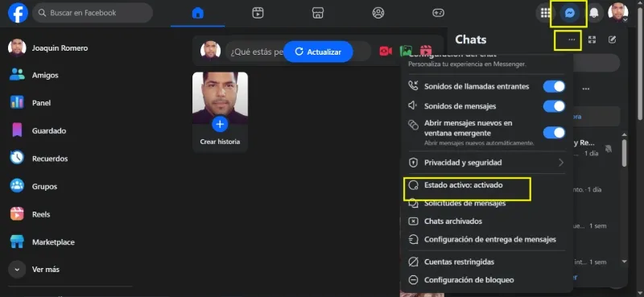The width and height of the screenshot is (644, 297).
Task: Toggle Sonidos de llamadas entrantes switch
Action: tap(554, 87)
